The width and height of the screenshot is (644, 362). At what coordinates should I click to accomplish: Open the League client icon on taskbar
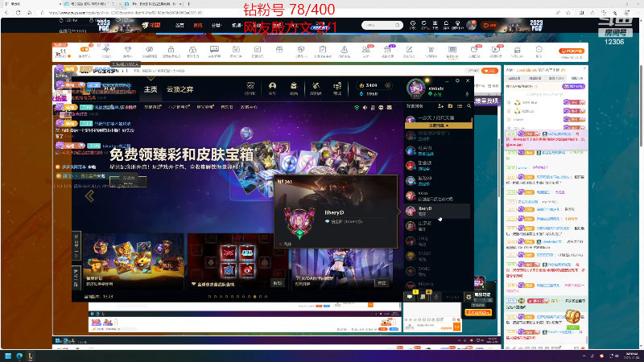31,356
